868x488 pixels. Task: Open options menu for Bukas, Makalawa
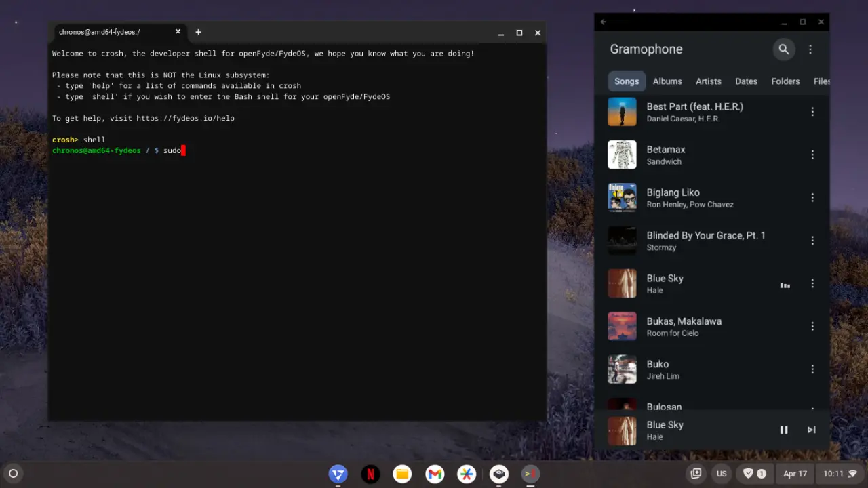click(812, 327)
